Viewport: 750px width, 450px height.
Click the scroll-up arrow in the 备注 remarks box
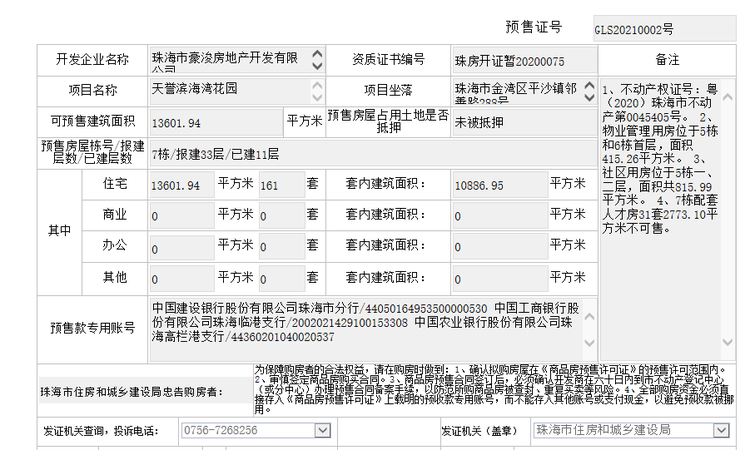coord(728,97)
